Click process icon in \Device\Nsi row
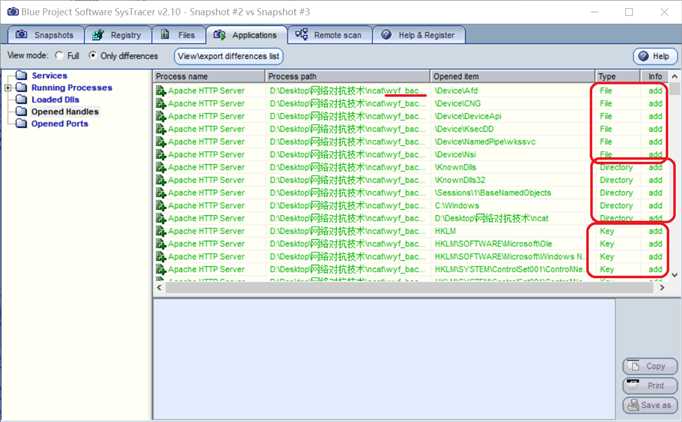682x422 pixels. click(161, 154)
